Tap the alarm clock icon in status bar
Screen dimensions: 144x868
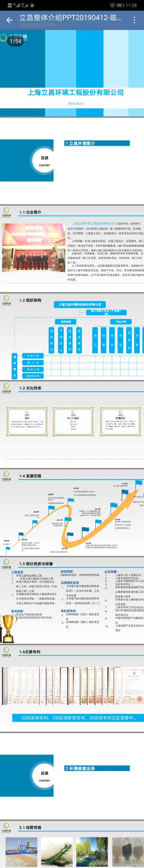pos(112,5)
